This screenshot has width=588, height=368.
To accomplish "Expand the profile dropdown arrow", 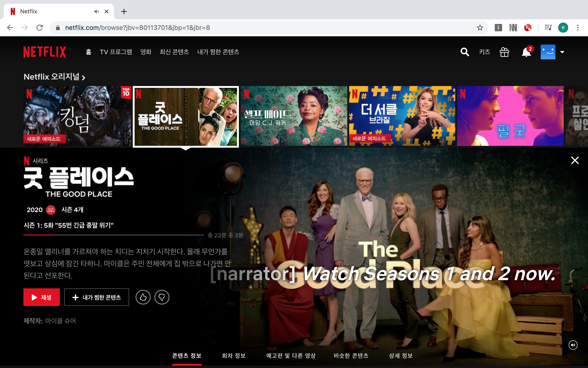I will coord(562,52).
